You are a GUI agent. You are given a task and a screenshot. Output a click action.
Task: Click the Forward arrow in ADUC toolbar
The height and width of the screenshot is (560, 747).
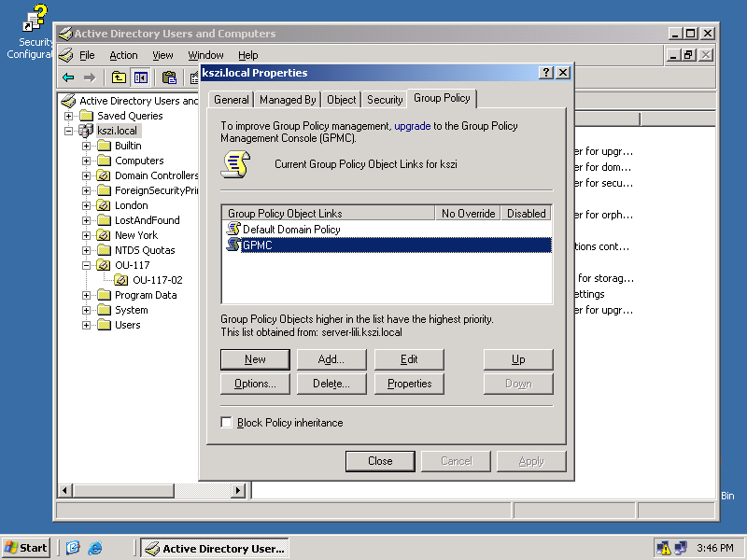pos(90,77)
